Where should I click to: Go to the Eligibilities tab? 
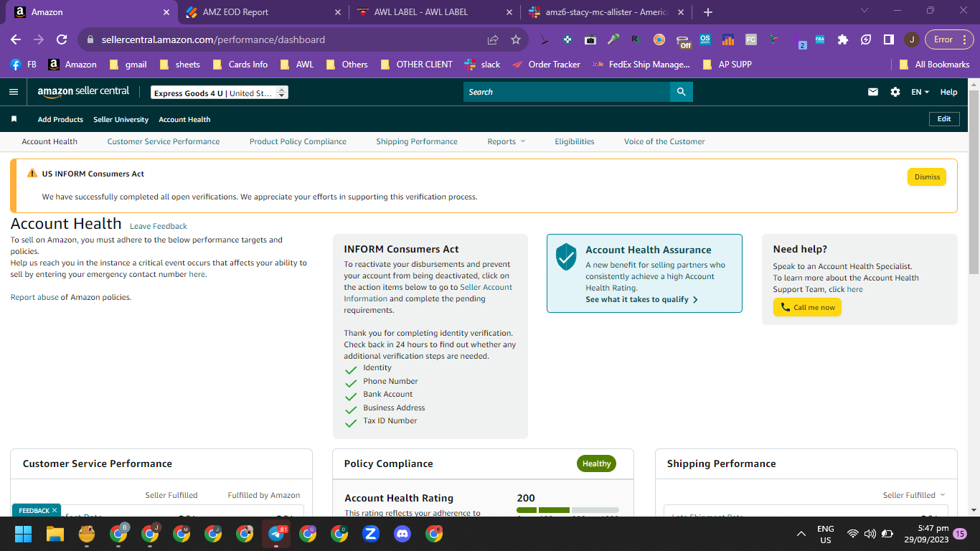(575, 141)
